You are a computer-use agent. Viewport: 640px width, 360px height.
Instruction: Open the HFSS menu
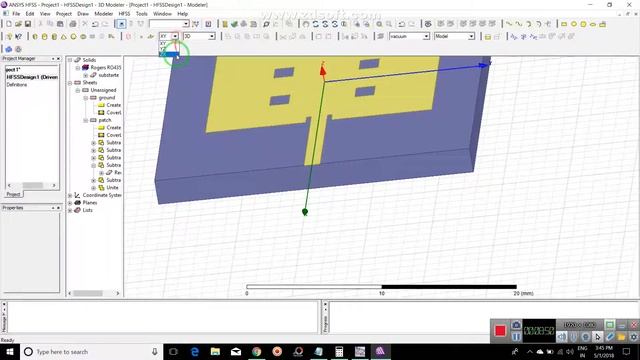124,13
